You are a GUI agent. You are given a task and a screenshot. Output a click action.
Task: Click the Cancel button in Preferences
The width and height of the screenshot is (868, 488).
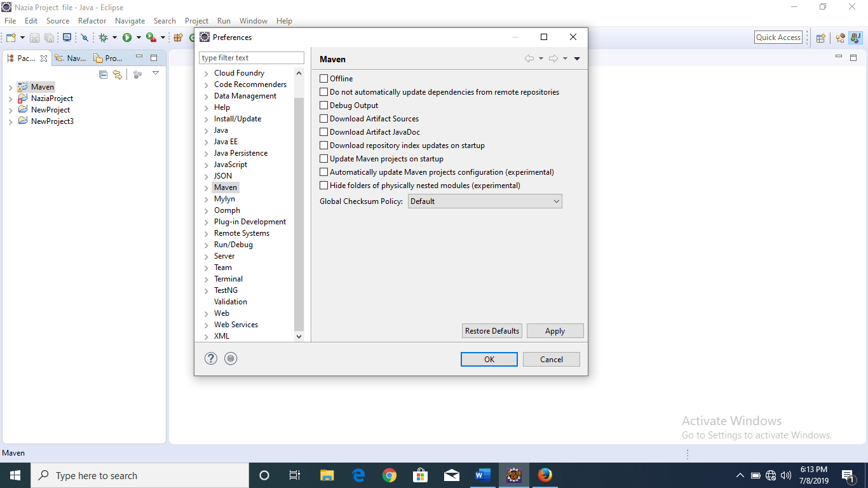(x=552, y=360)
